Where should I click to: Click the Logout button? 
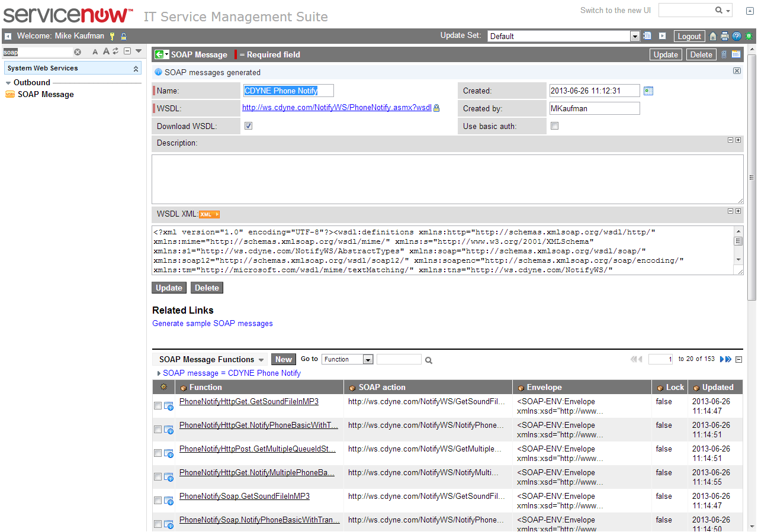point(689,36)
